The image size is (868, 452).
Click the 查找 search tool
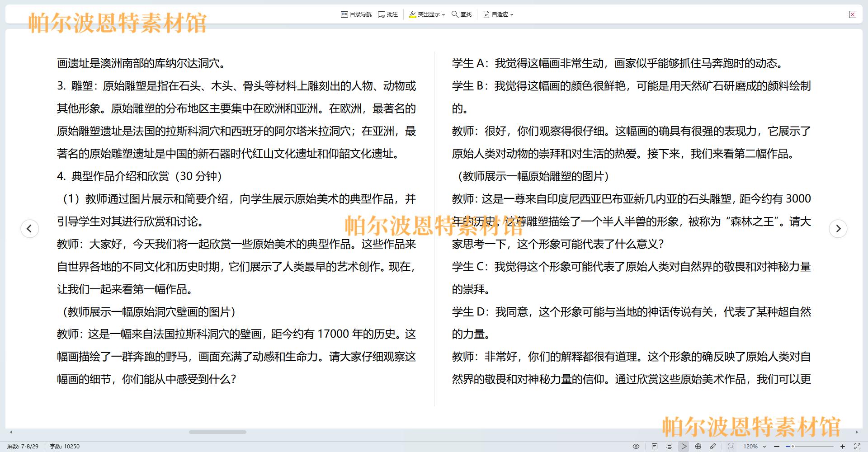pos(462,14)
